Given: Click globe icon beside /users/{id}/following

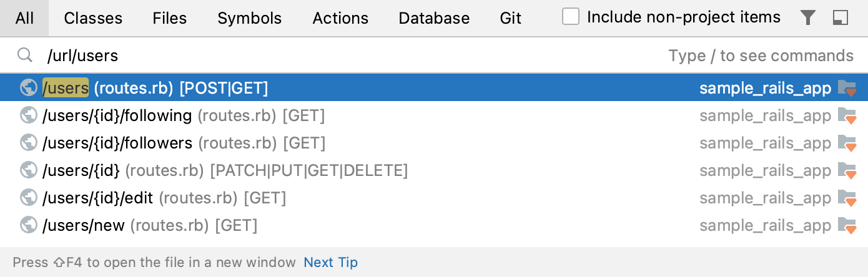Looking at the screenshot, I should pyautogui.click(x=28, y=115).
